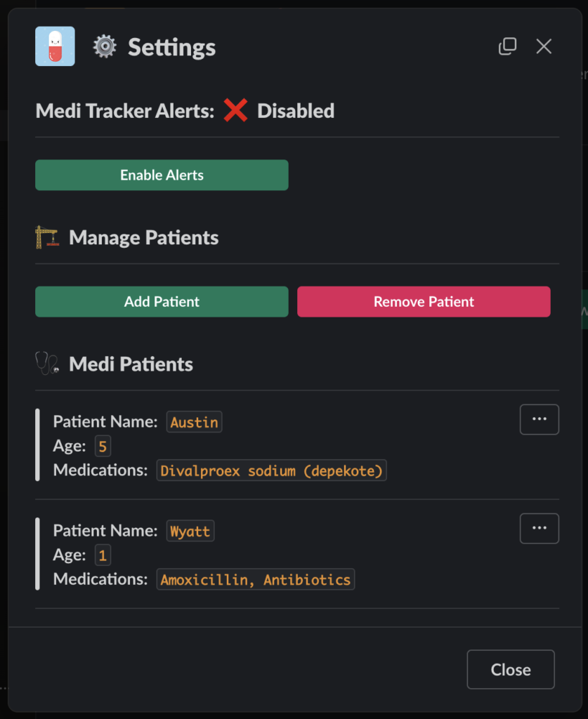Click the Medi Tracker pill app icon

click(55, 46)
